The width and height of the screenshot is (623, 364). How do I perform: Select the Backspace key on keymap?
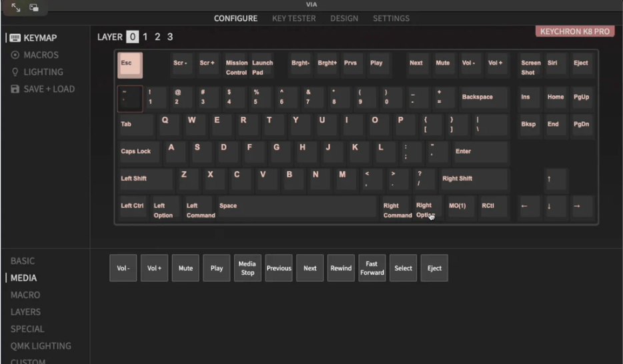coord(483,97)
